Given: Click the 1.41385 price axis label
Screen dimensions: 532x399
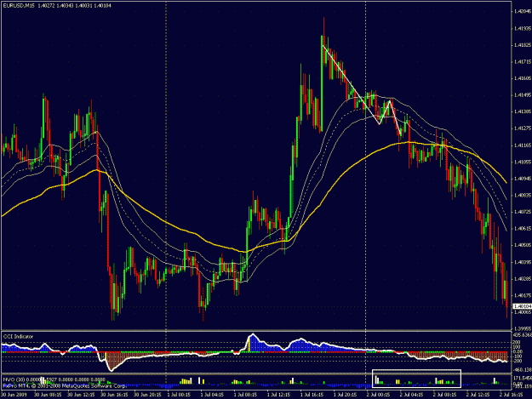Looking at the screenshot, I should pyautogui.click(x=523, y=111).
